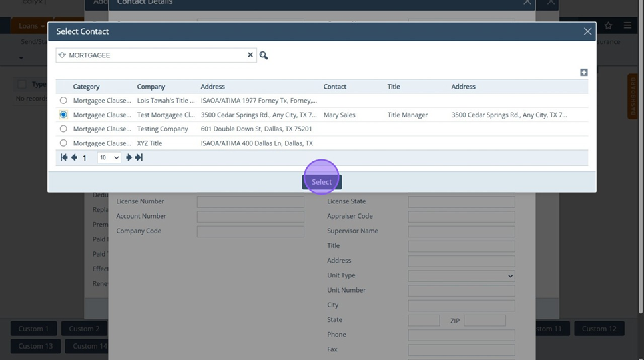Click the magnifier search icon
The image size is (644, 360).
(264, 55)
